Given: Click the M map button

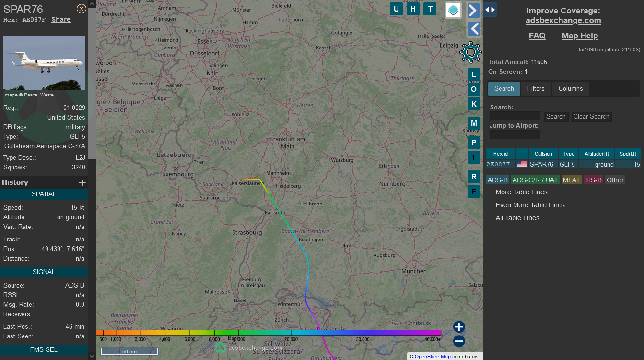Looking at the screenshot, I should pos(474,123).
